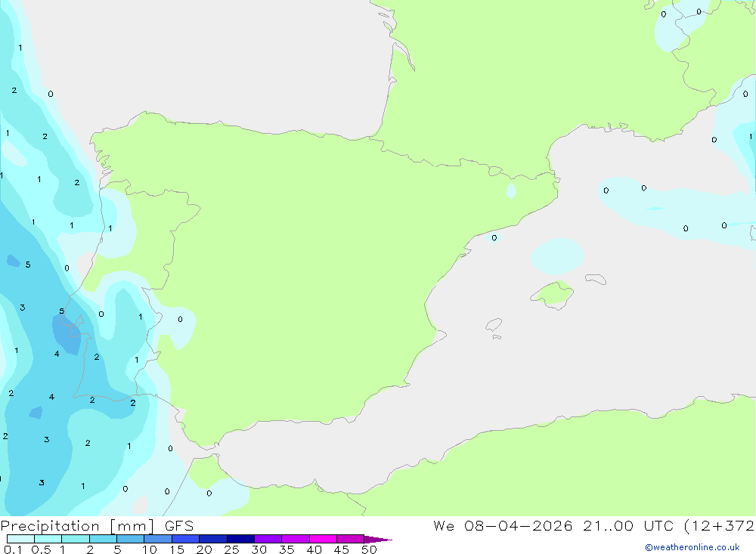
Task: Select the 30–35 mm violet legend swatch
Action: (268, 539)
